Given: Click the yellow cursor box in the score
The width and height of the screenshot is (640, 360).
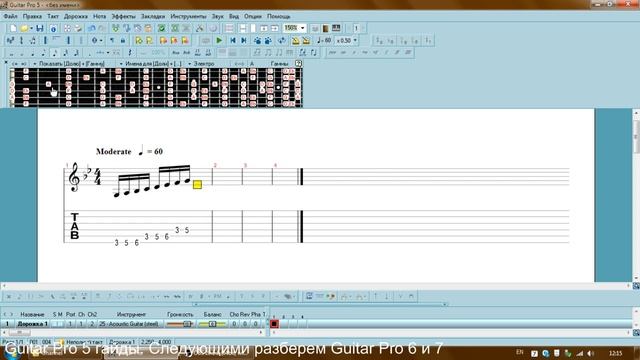Looking at the screenshot, I should click(x=197, y=184).
